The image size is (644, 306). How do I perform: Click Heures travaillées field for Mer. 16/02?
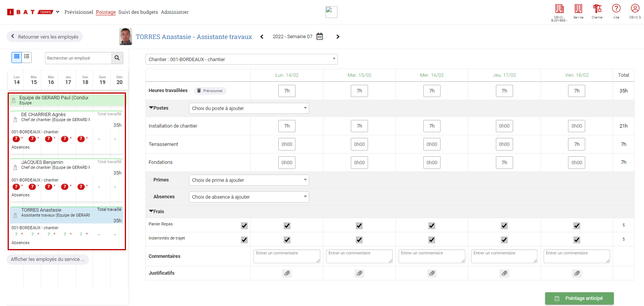point(432,91)
